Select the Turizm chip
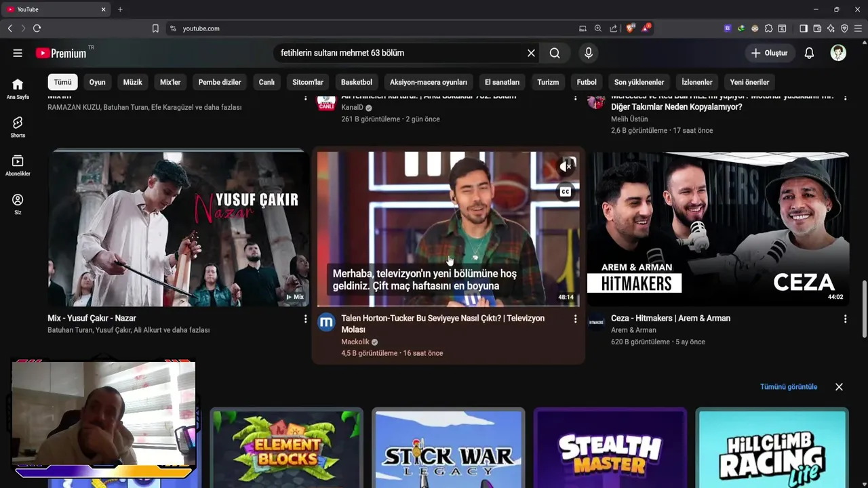 pos(548,82)
